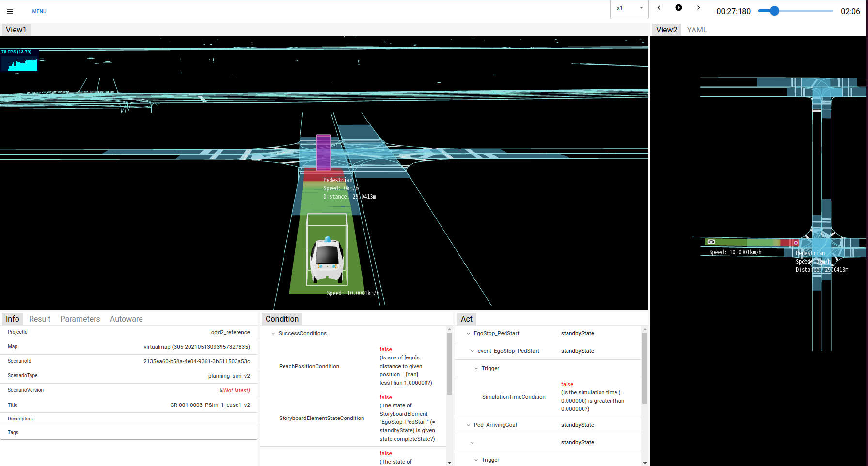This screenshot has width=868, height=466.
Task: Start playback with the play button
Action: click(679, 8)
